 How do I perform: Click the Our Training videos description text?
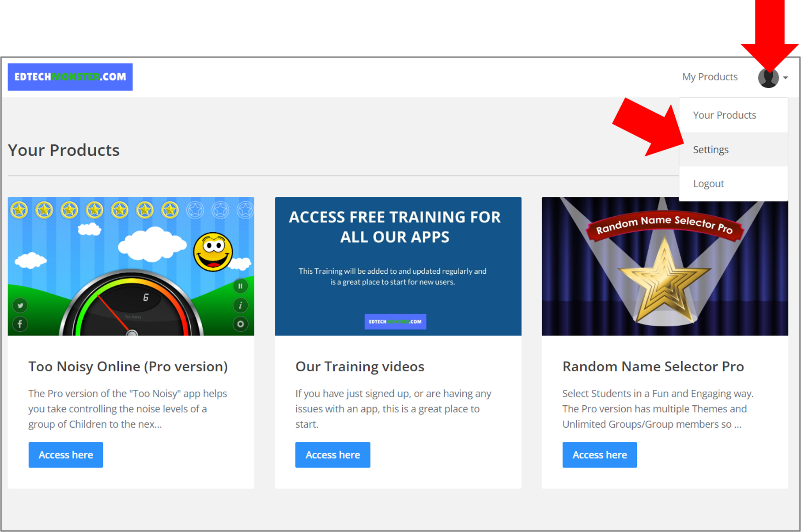(x=393, y=409)
